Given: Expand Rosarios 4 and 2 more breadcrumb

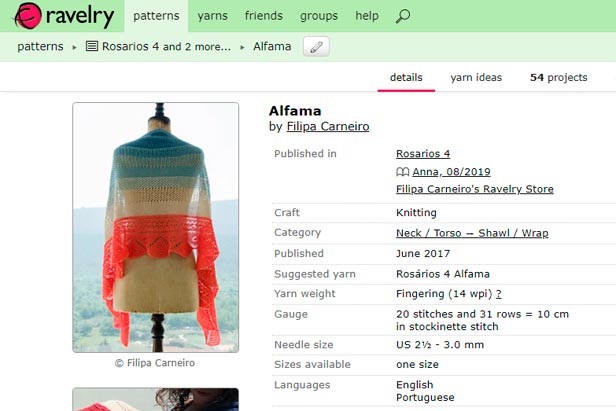Looking at the screenshot, I should (x=166, y=46).
